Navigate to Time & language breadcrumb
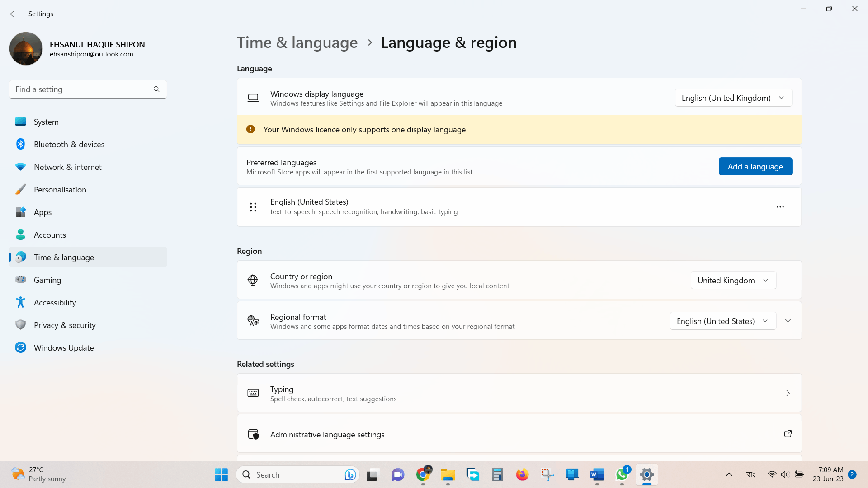Image resolution: width=868 pixels, height=488 pixels. (x=297, y=42)
